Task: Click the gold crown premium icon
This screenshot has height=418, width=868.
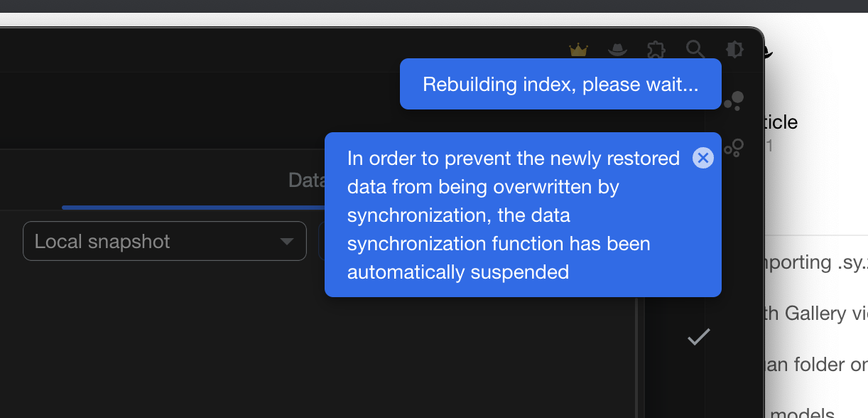Action: [x=578, y=50]
